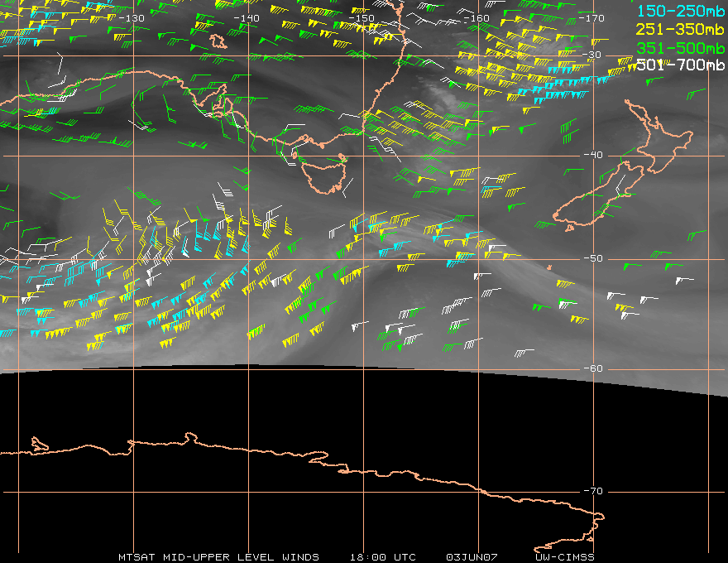The height and width of the screenshot is (563, 728).
Task: Click the -60 latitude label
Action: tap(593, 368)
